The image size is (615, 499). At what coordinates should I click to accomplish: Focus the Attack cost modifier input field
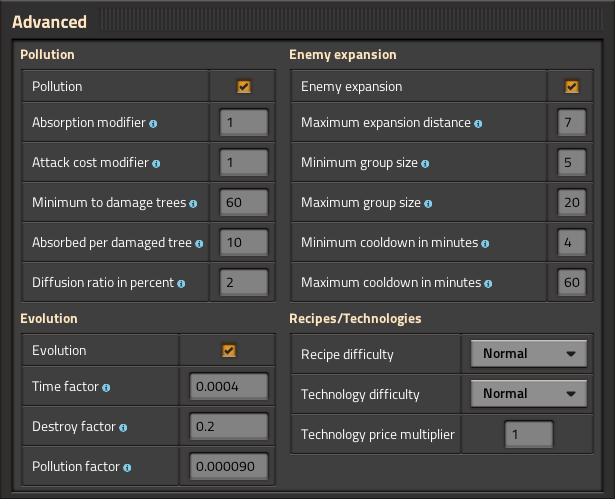[244, 162]
